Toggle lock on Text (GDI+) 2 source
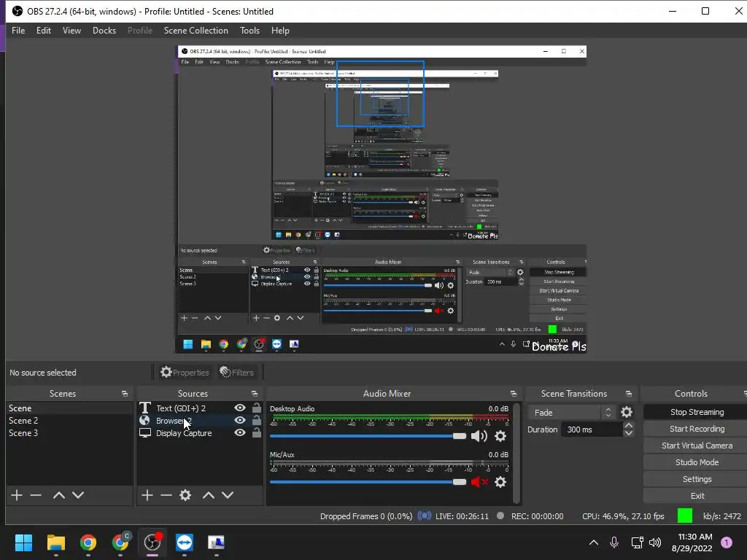Screen dimensions: 747x560 pos(257,408)
